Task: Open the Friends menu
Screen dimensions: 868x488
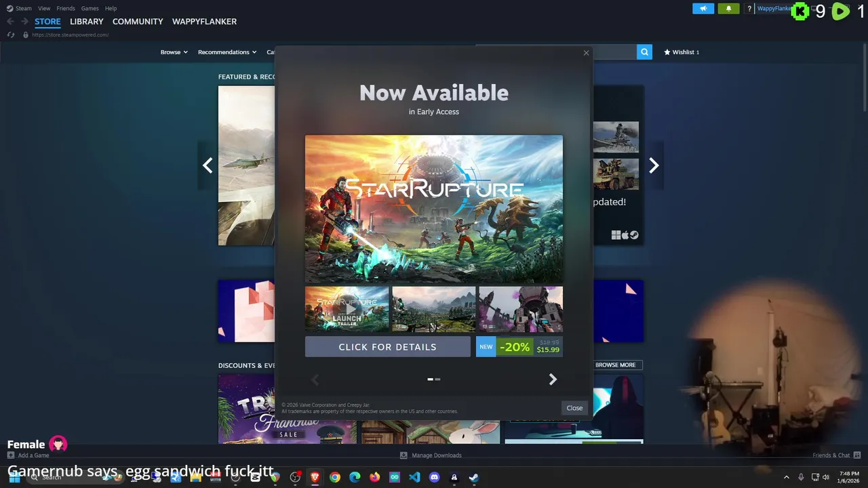Action: [66, 8]
